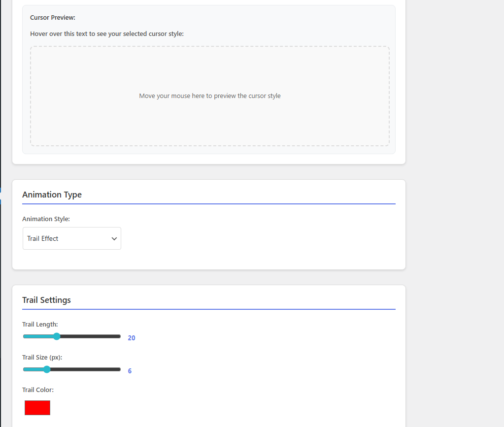Click the right end of the Trail Length track

click(118, 336)
